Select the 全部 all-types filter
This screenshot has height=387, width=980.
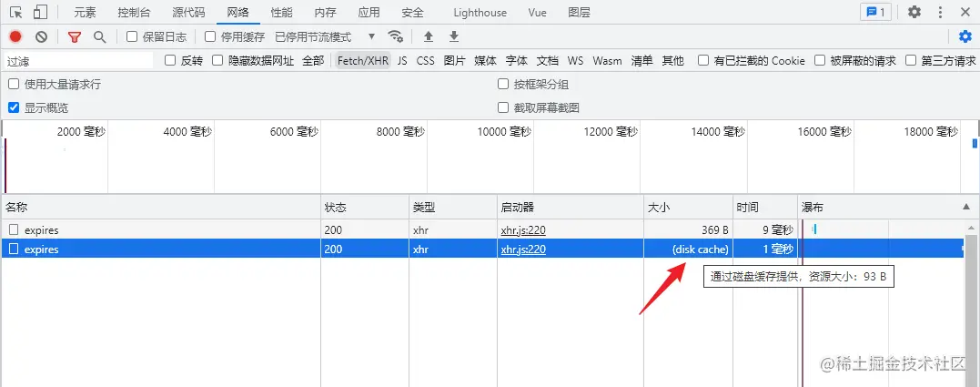pyautogui.click(x=313, y=61)
